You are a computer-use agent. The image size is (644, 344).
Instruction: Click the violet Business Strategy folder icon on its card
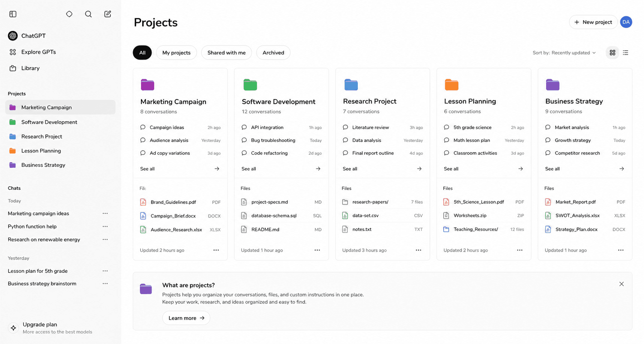pos(553,85)
